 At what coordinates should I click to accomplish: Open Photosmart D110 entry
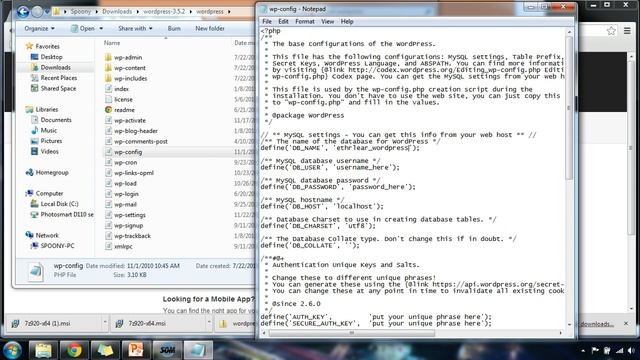pos(67,214)
